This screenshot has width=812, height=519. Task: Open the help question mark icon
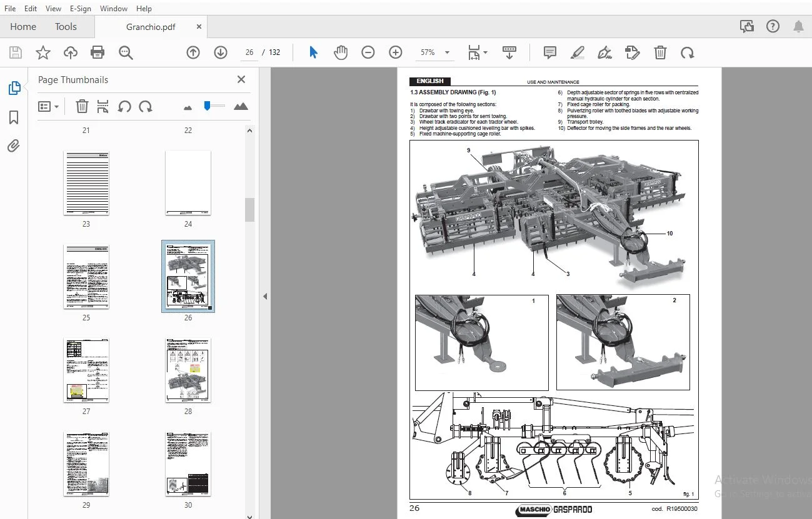[x=773, y=26]
